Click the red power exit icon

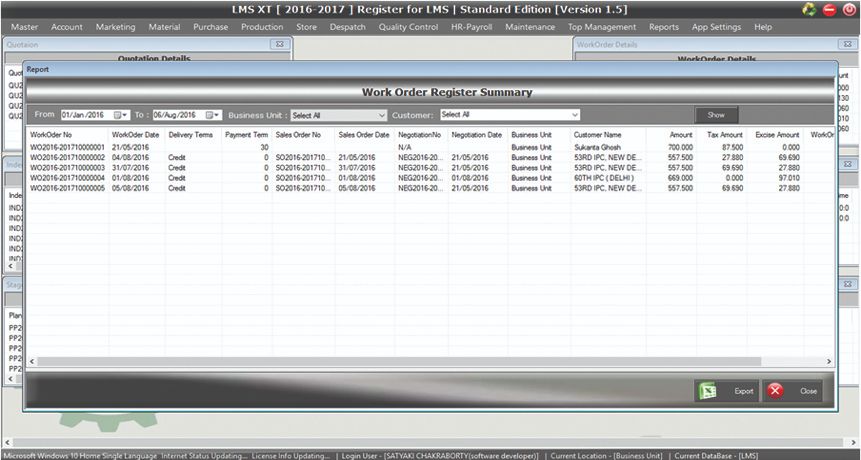tap(848, 9)
